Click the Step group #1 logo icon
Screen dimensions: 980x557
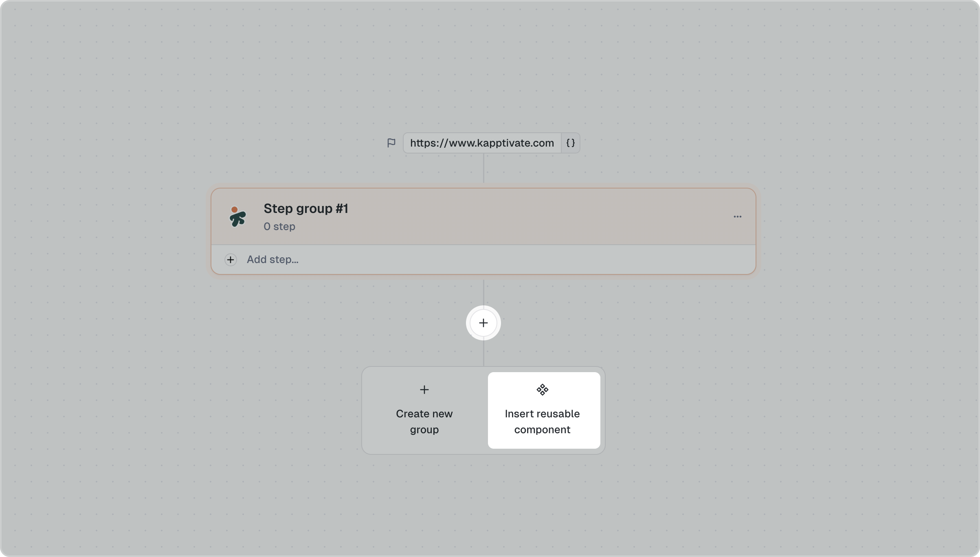pos(237,217)
